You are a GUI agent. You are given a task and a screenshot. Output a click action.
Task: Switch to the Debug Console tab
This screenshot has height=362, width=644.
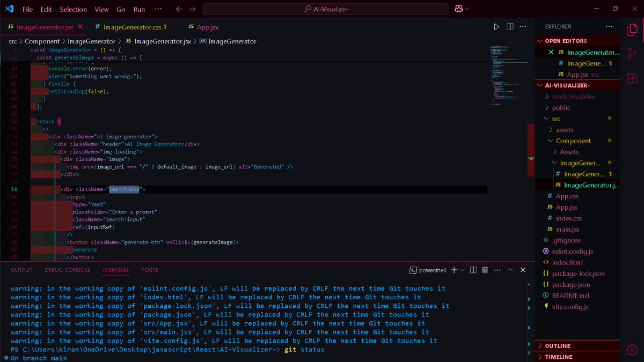coord(67,270)
